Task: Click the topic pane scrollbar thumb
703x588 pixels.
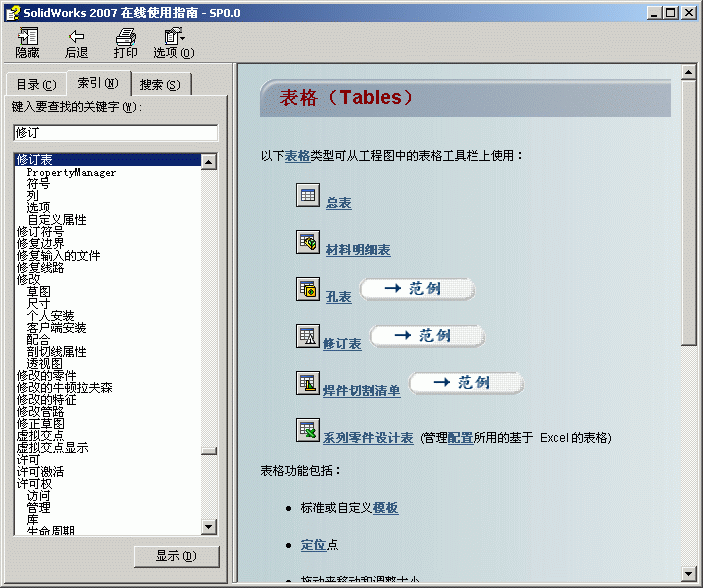Action: coord(688,213)
